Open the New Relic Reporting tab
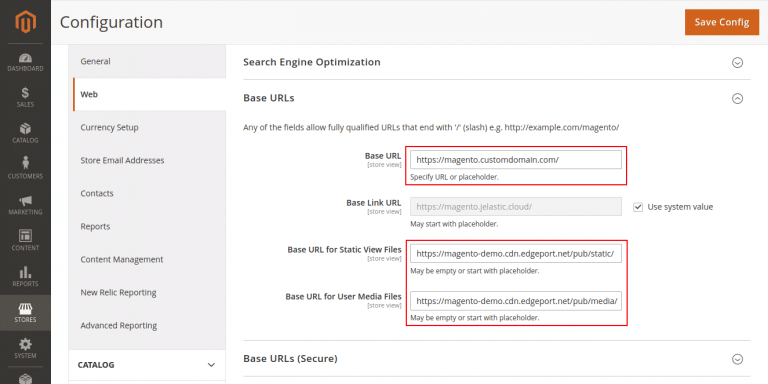The image size is (768, 384). (147, 292)
